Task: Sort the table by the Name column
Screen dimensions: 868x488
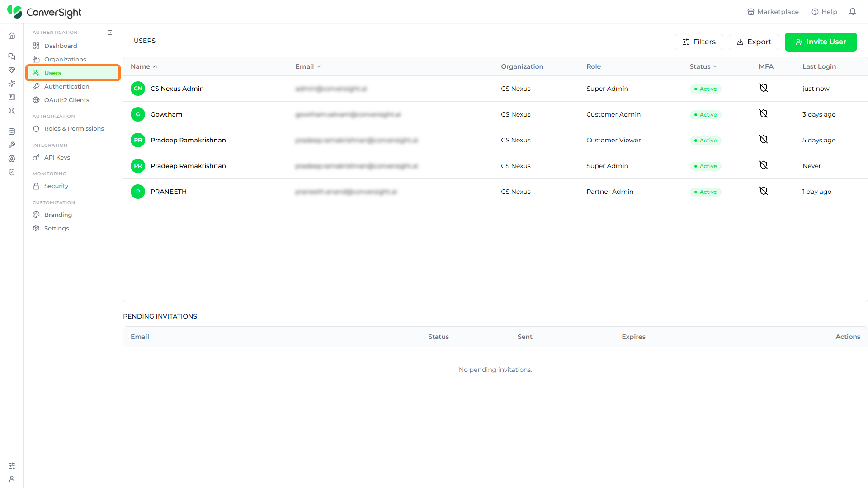Action: (x=144, y=66)
